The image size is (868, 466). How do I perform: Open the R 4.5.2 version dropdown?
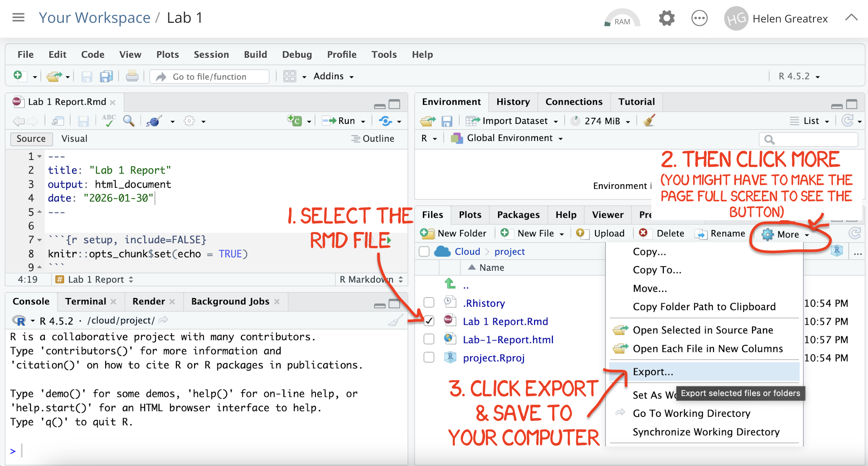click(x=797, y=76)
